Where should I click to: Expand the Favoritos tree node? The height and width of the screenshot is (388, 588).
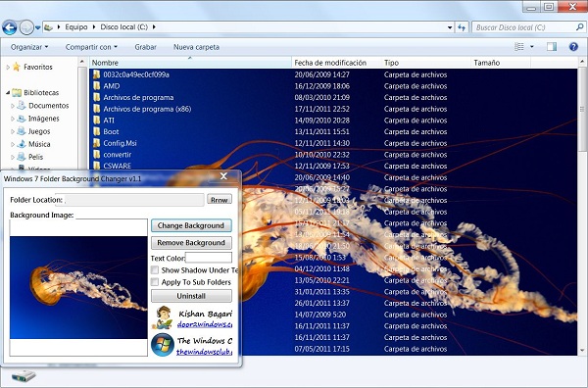tap(8, 67)
